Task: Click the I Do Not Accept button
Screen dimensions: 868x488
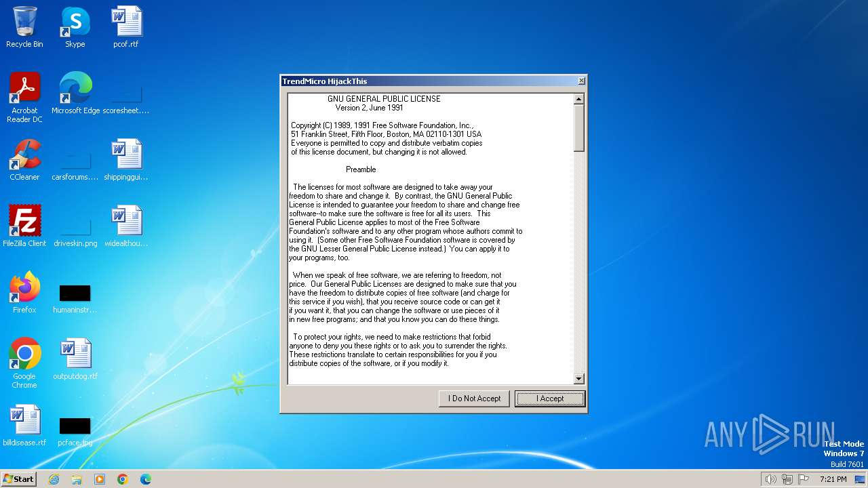Action: [x=474, y=399]
